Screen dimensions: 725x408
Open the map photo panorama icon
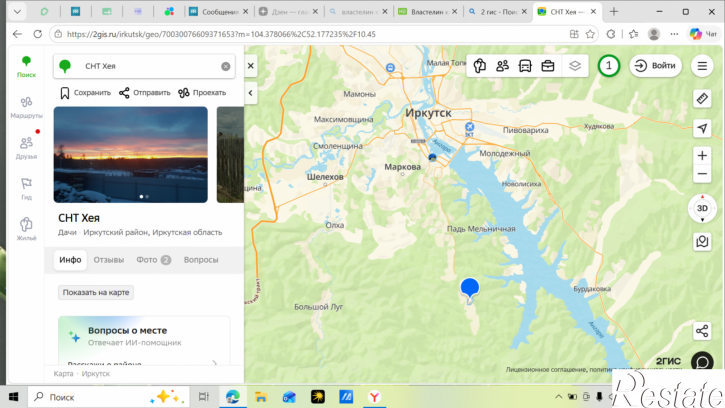(x=702, y=241)
